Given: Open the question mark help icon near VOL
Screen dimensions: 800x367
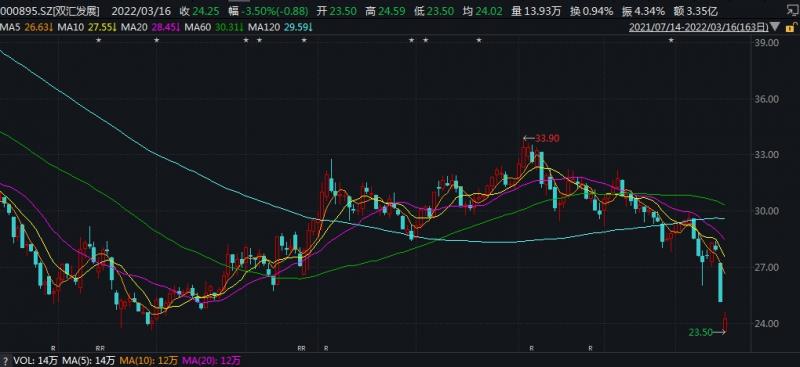Looking at the screenshot, I should (x=6, y=361).
